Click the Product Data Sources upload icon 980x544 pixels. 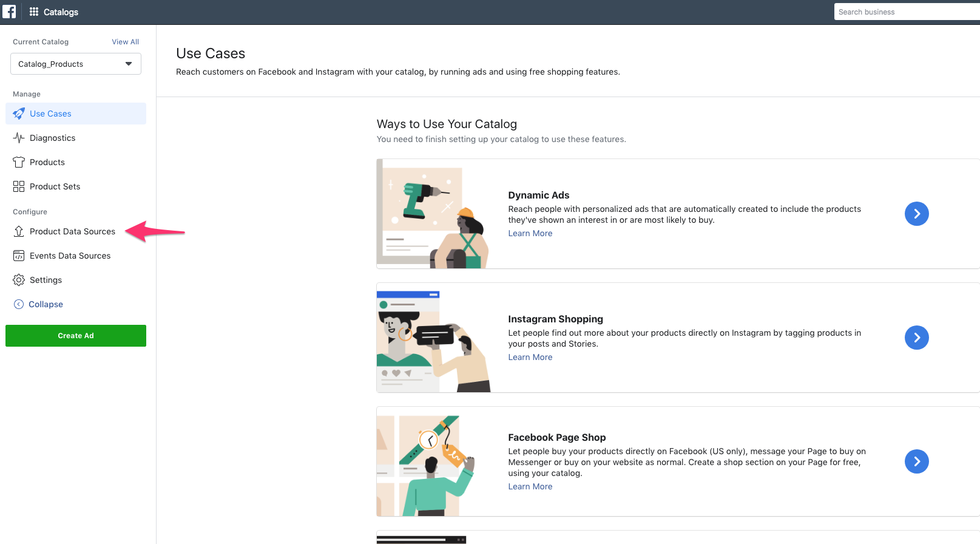pyautogui.click(x=19, y=231)
